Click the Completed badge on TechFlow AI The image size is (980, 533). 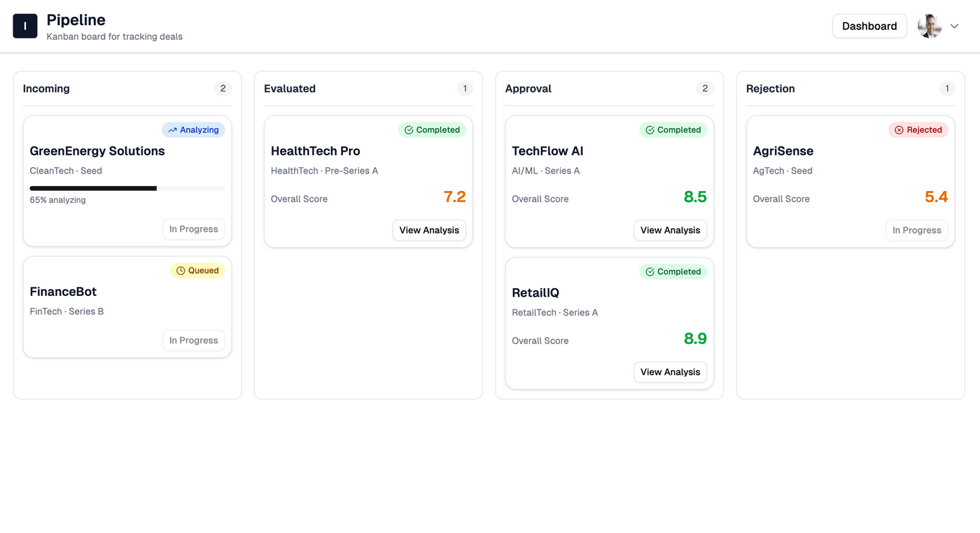673,130
